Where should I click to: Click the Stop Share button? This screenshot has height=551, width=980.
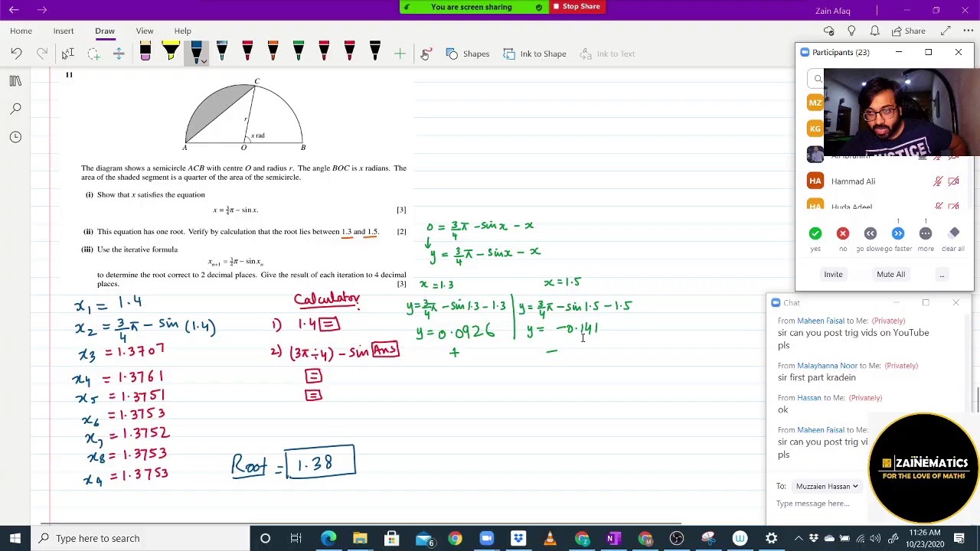point(577,7)
